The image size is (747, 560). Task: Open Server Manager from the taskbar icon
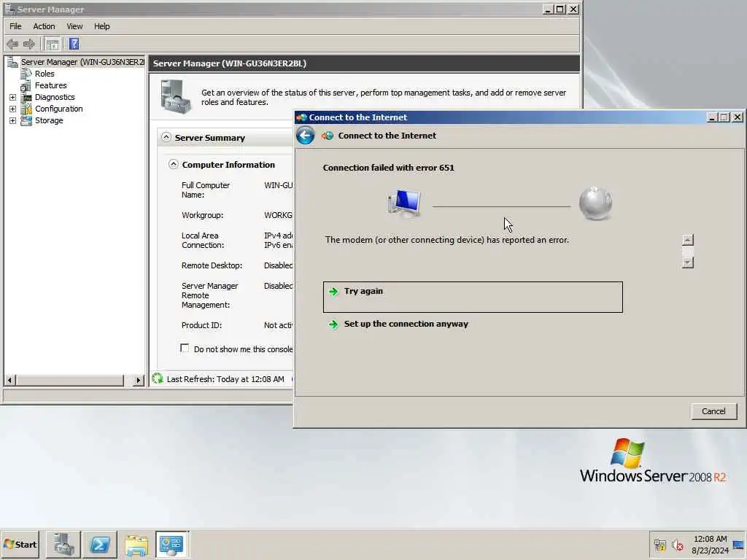pyautogui.click(x=63, y=544)
